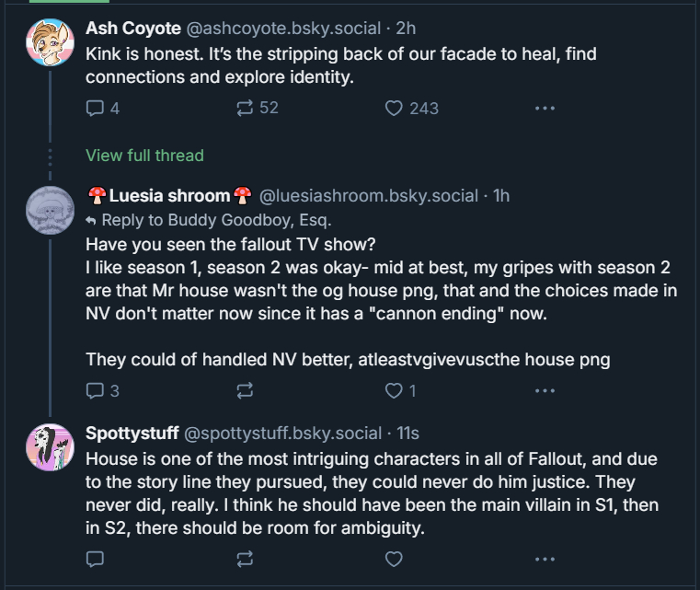Open Luesia shroom's avatar profile picture
Image resolution: width=700 pixels, height=590 pixels.
50,211
